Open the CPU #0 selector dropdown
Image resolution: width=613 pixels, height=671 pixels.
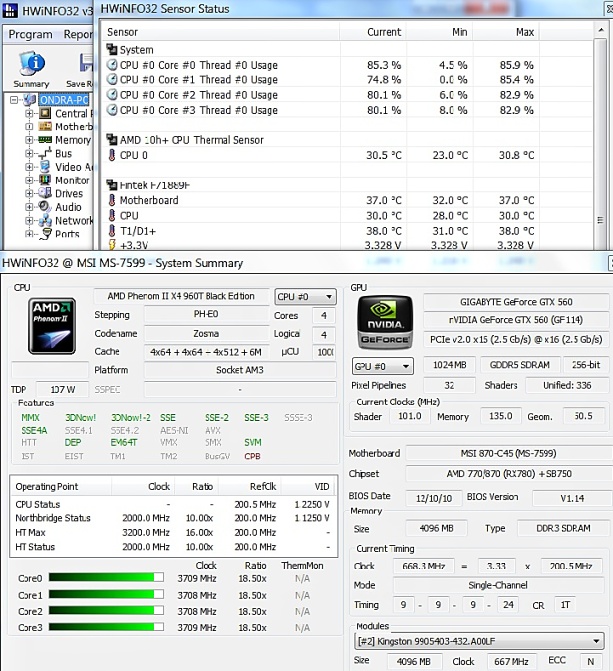tap(305, 297)
